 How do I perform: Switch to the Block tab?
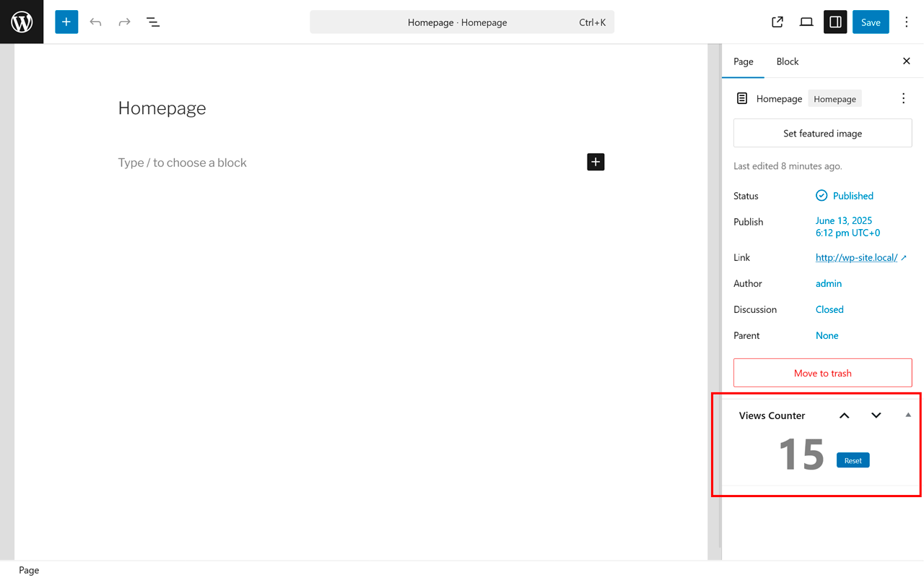click(x=788, y=61)
